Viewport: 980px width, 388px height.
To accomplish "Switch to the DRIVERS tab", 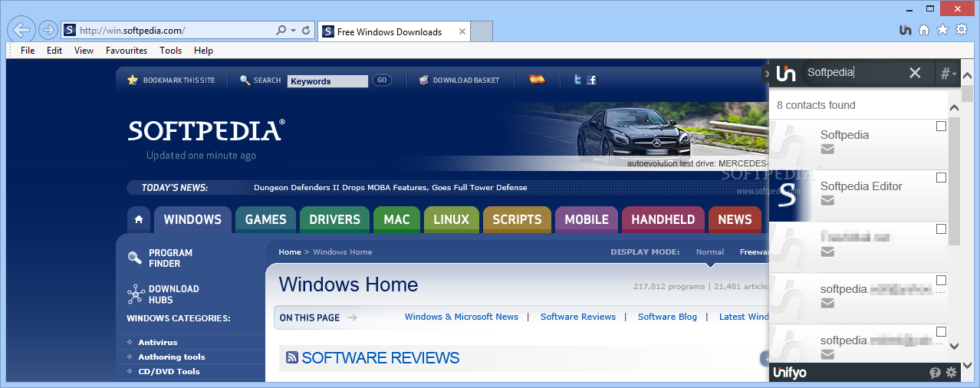I will coord(334,219).
